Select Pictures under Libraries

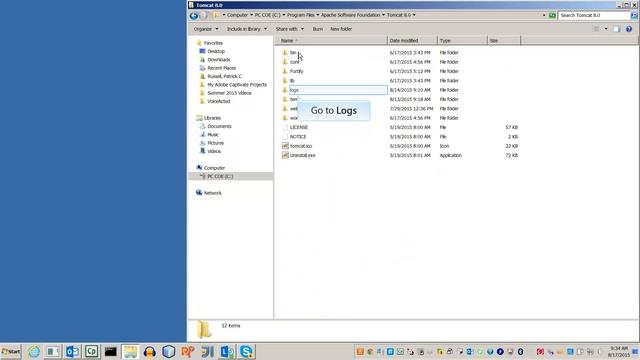pyautogui.click(x=216, y=143)
